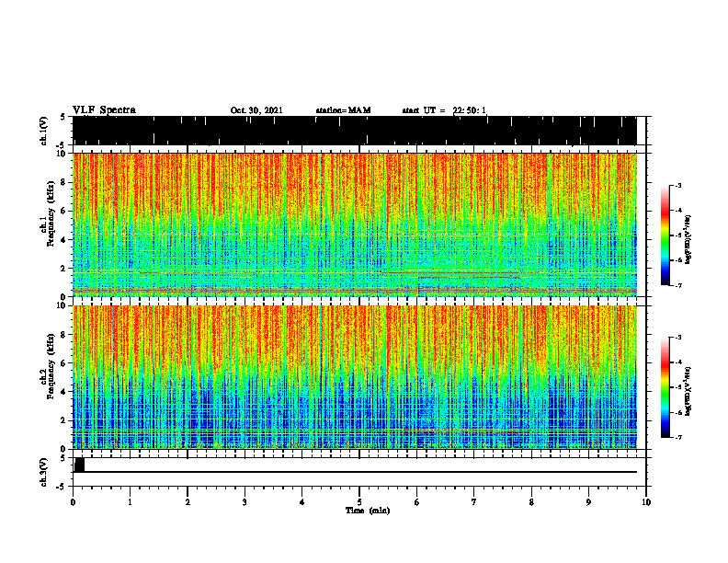Click the ch.2 spectrogram color scale bar
Viewport: 728px width, 563px height.
click(665, 387)
